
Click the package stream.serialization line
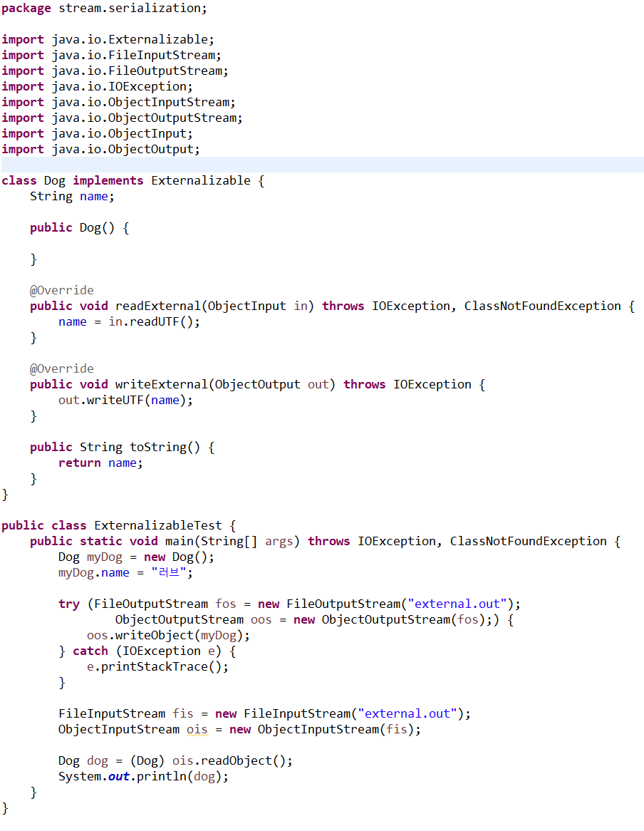(x=104, y=9)
